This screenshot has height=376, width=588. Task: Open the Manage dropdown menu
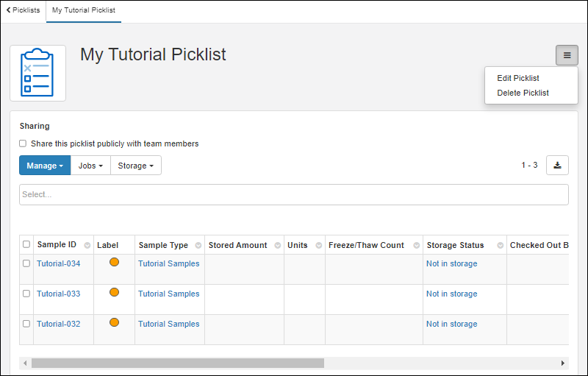[x=45, y=166]
